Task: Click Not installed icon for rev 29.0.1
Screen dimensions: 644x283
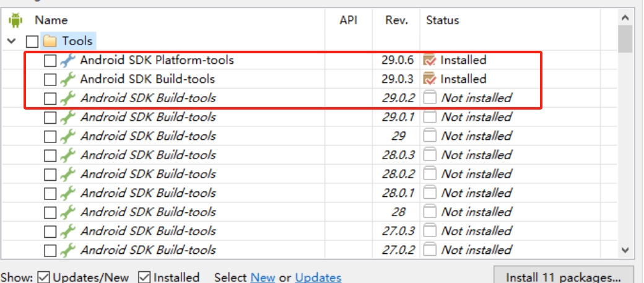Action: [x=430, y=117]
